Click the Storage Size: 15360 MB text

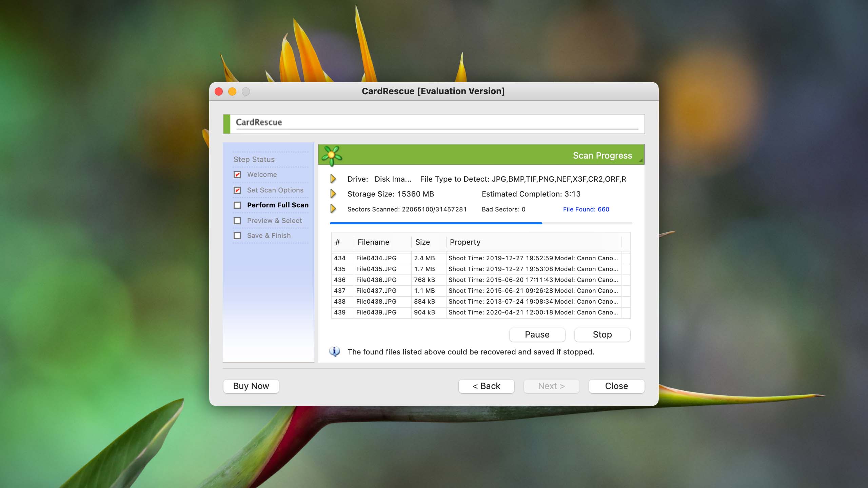coord(391,194)
